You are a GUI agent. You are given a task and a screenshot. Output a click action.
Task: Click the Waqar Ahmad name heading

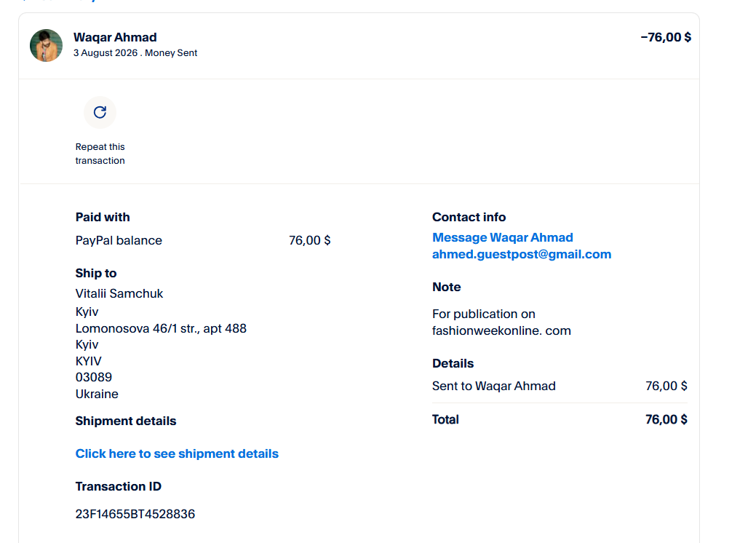pos(115,37)
